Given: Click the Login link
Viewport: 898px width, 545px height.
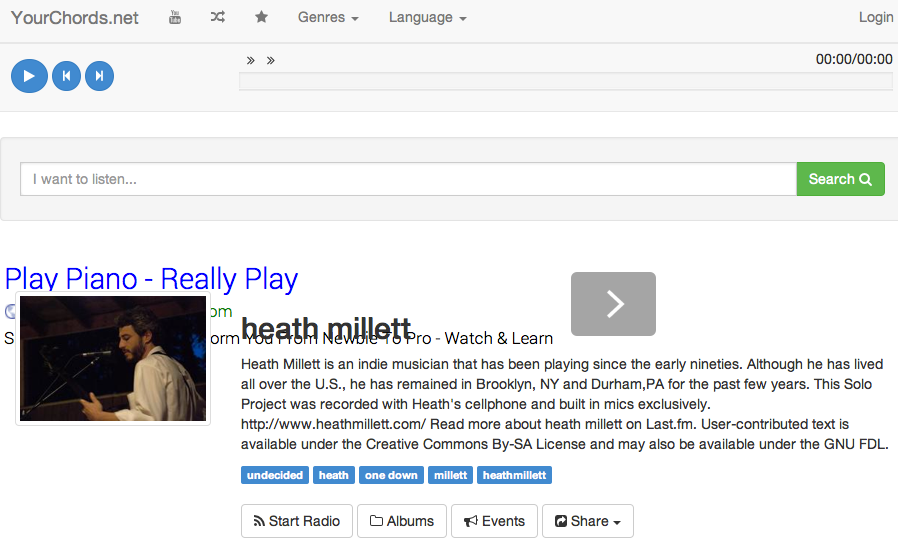Looking at the screenshot, I should coord(876,17).
